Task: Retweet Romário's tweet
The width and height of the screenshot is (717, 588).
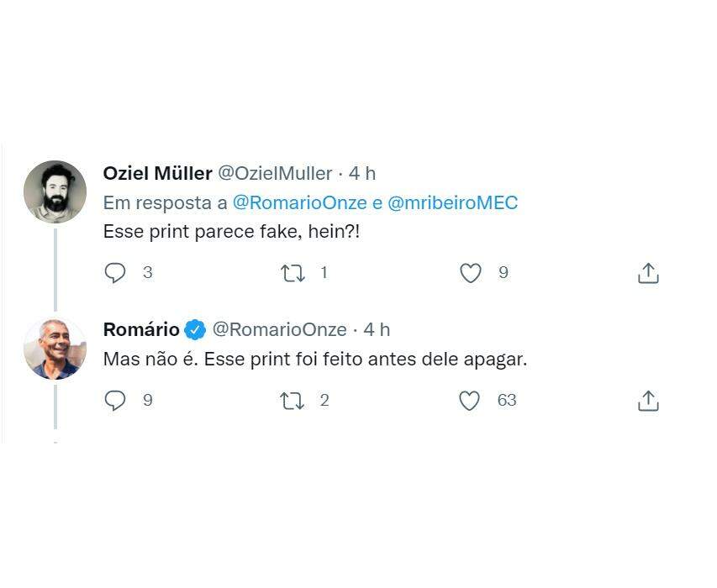Action: (293, 401)
